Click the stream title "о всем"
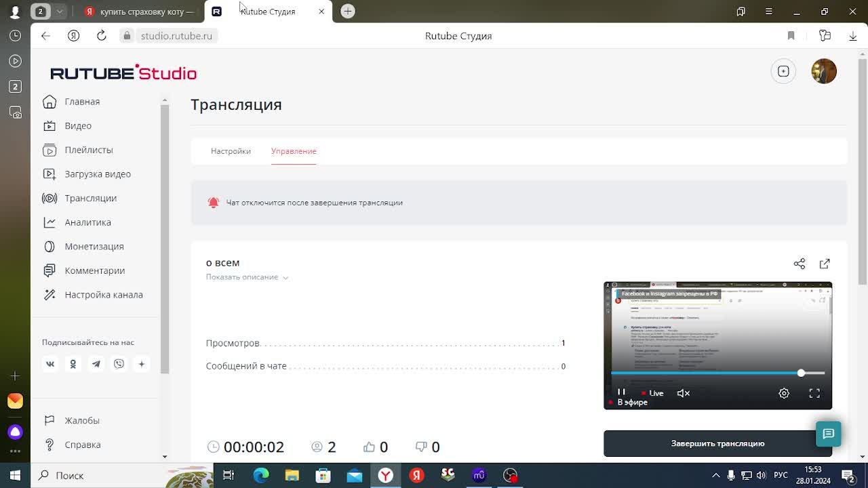 pos(222,263)
